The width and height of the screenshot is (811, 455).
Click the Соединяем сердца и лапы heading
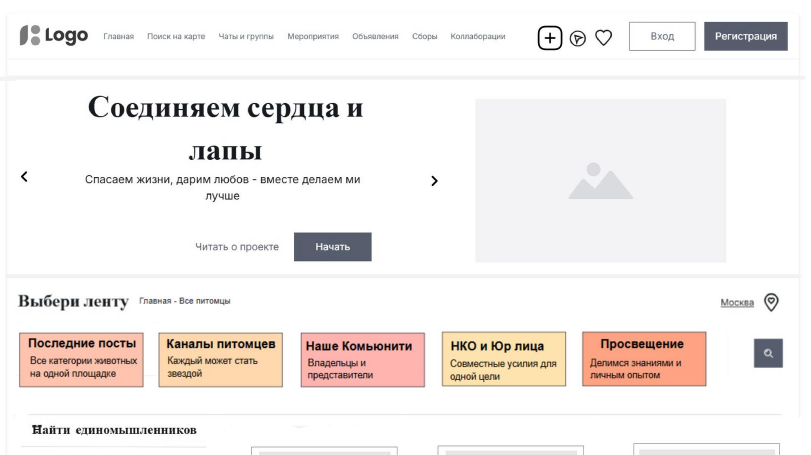click(x=226, y=129)
